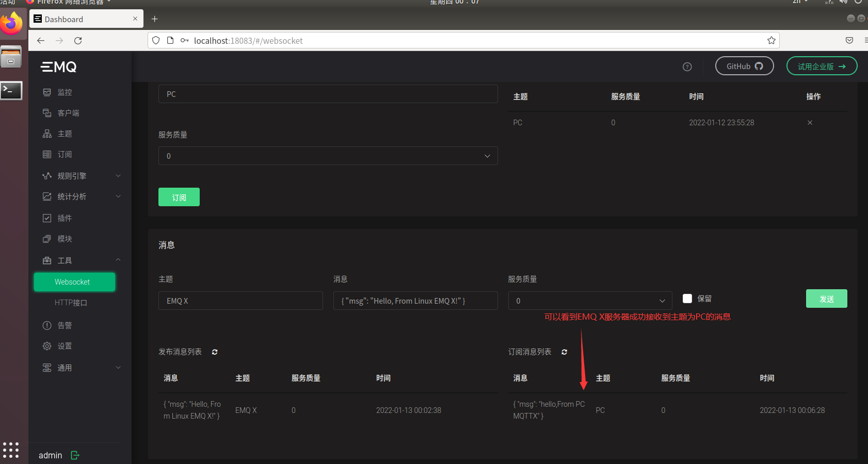The height and width of the screenshot is (464, 868).
Task: Toggle the tracking protection shield icon
Action: [155, 40]
